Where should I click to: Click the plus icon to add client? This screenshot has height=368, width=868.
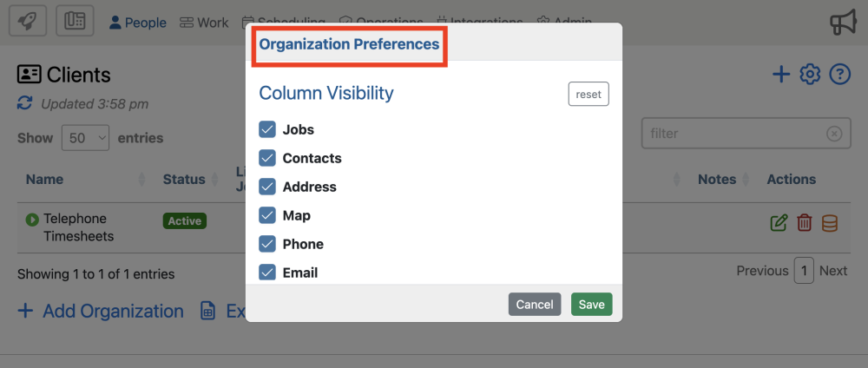781,75
